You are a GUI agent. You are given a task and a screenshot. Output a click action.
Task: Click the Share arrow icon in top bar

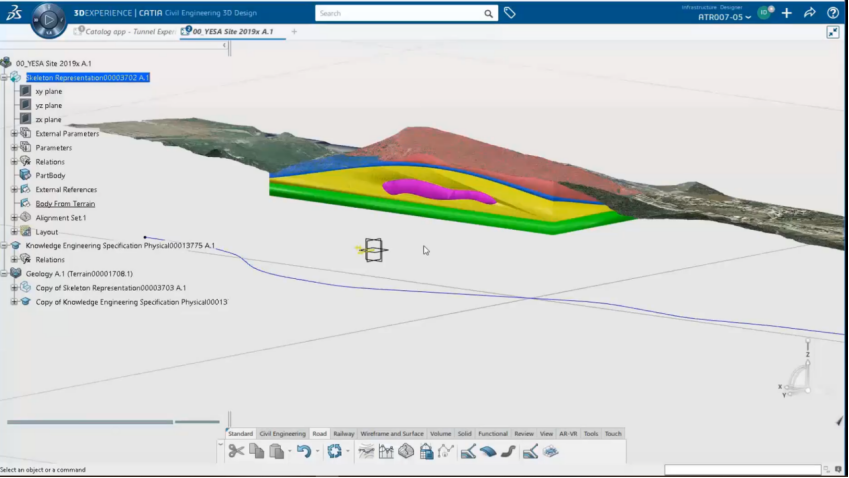[810, 13]
